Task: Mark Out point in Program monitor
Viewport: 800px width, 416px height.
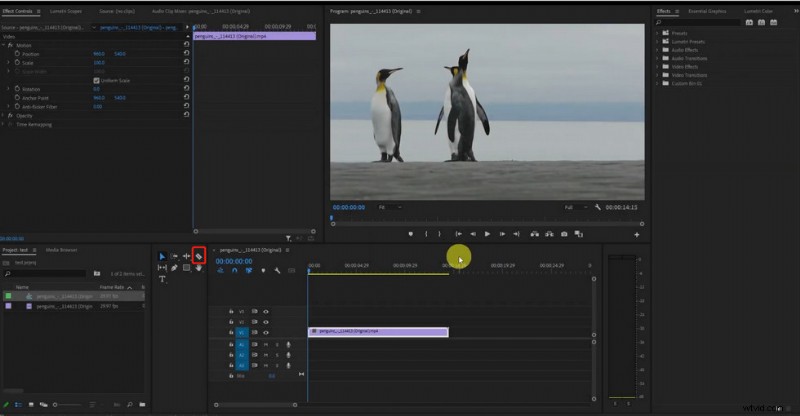Action: tap(439, 234)
